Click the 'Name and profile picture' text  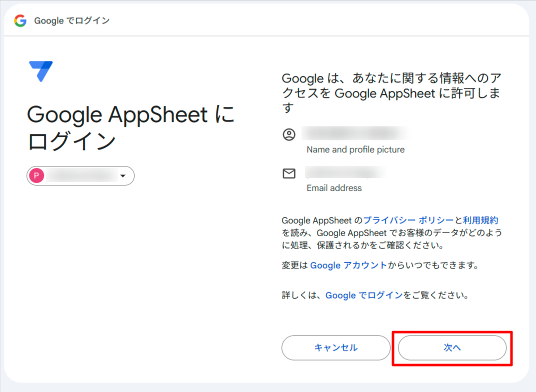tap(355, 150)
